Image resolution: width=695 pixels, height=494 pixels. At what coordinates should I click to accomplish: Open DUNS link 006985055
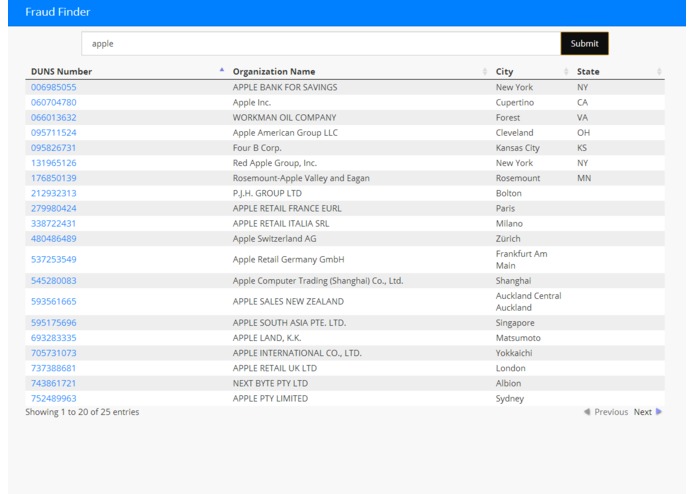pyautogui.click(x=54, y=87)
